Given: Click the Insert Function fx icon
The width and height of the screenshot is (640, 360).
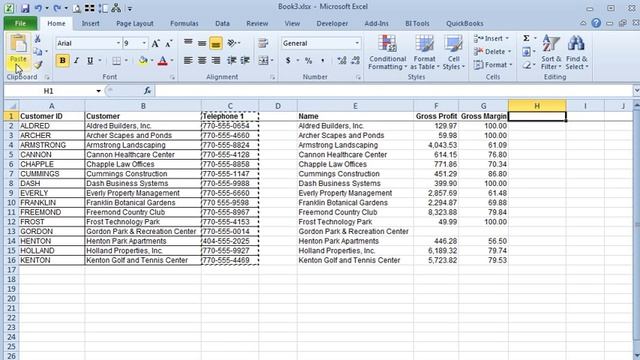Looking at the screenshot, I should tap(147, 91).
